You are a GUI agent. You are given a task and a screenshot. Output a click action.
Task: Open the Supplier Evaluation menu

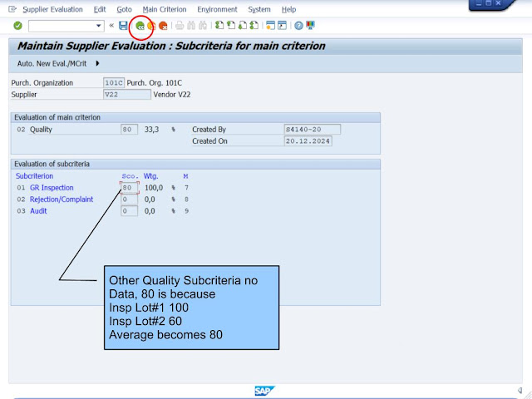coord(52,9)
